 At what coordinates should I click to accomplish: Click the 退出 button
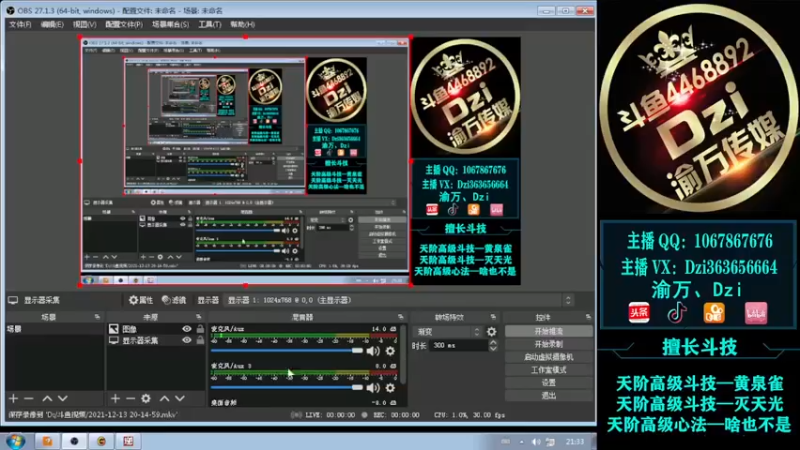(549, 395)
